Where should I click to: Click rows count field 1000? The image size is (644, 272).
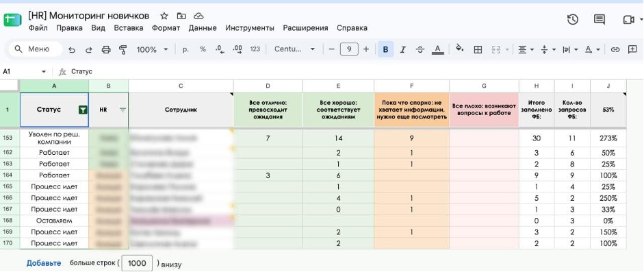coord(137,263)
